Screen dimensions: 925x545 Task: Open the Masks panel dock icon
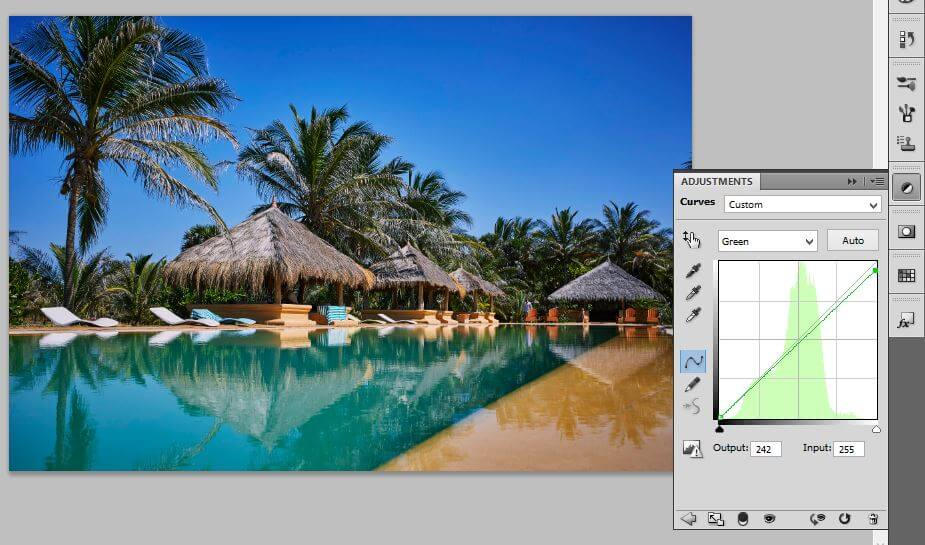907,232
